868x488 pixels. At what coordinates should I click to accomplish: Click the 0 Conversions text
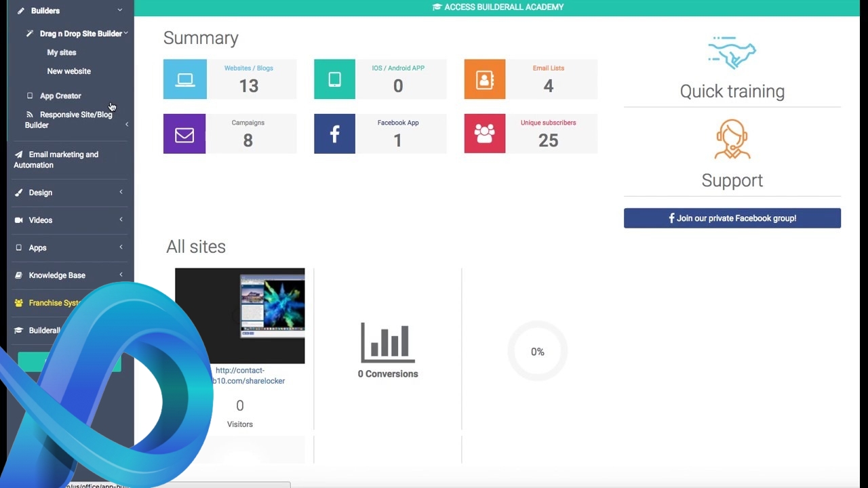tap(388, 374)
